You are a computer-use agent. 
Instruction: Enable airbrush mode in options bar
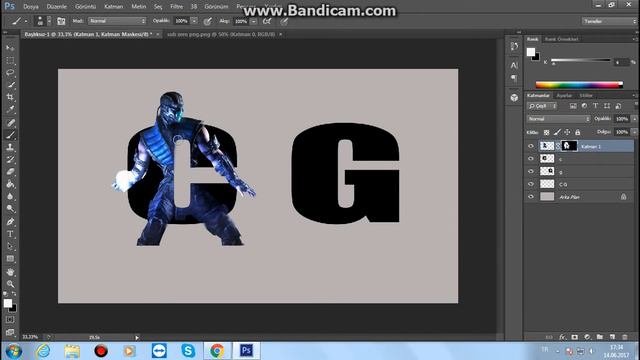coord(267,21)
